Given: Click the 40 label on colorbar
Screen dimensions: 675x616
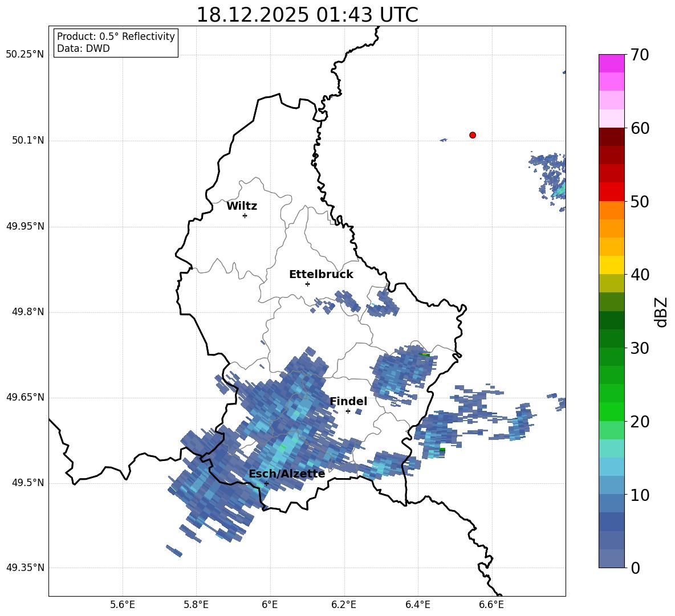Looking at the screenshot, I should tap(640, 275).
